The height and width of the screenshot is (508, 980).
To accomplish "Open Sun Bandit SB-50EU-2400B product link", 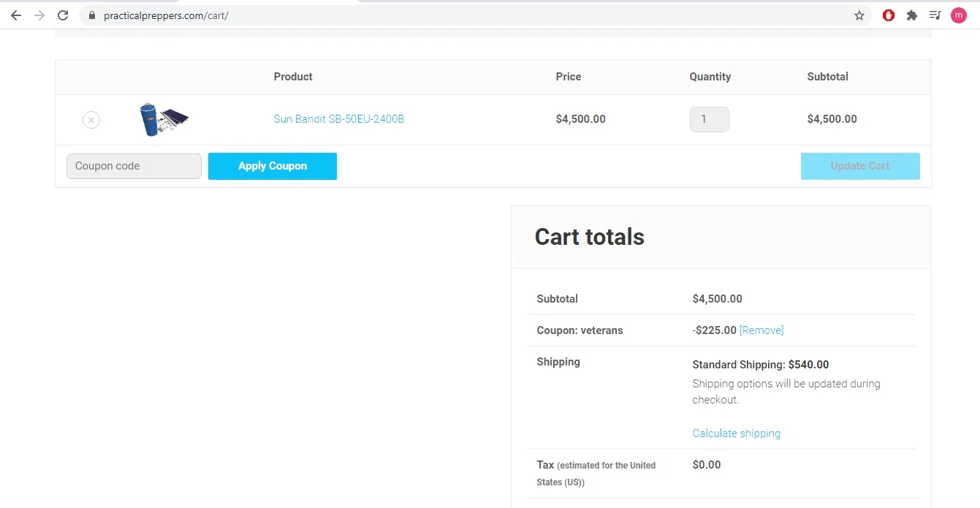I will point(339,119).
